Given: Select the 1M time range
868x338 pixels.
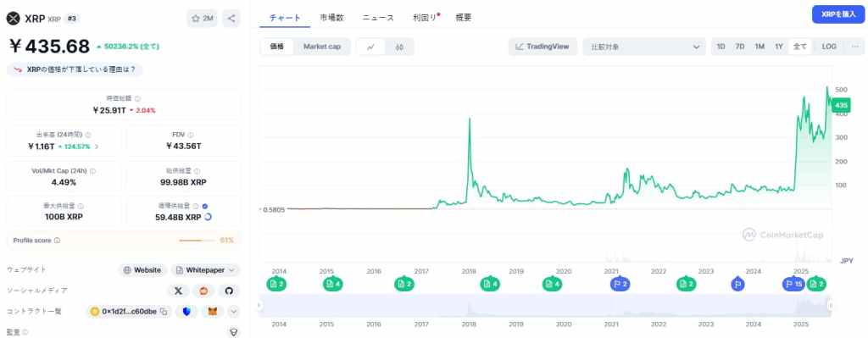Looking at the screenshot, I should pos(759,47).
